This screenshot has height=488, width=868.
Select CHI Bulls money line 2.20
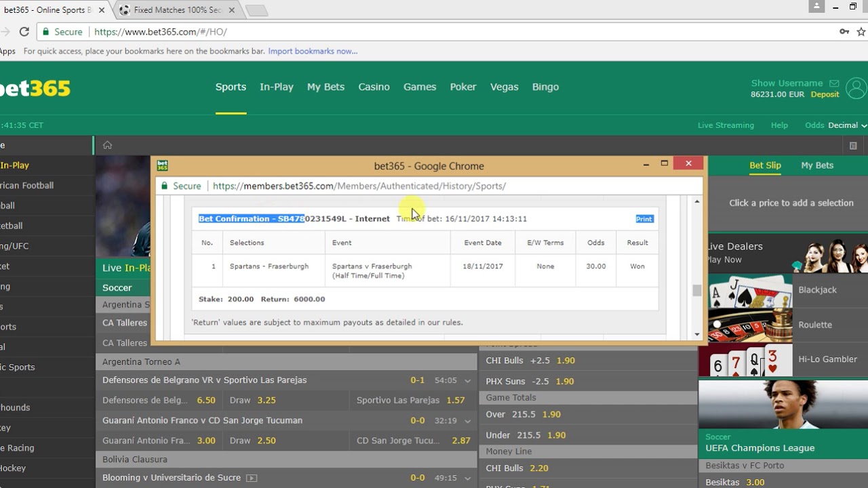[588, 468]
